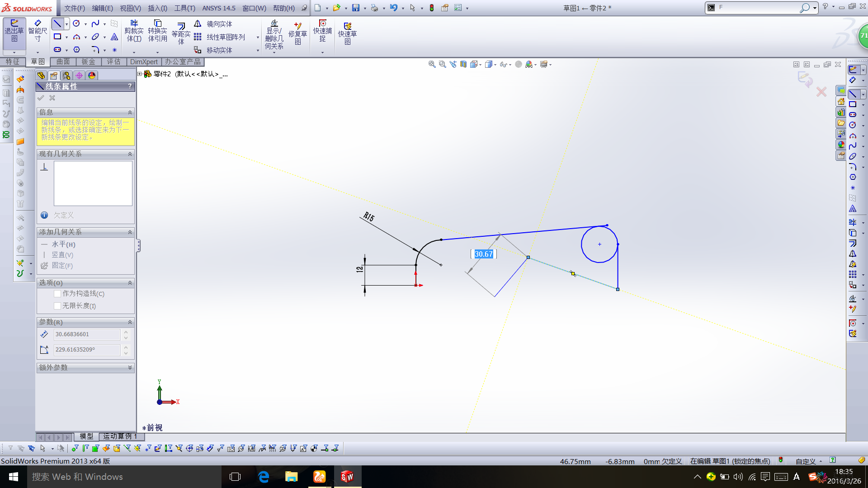Increase the length value with spinner up arrow
This screenshot has width=868, height=488.
126,332
